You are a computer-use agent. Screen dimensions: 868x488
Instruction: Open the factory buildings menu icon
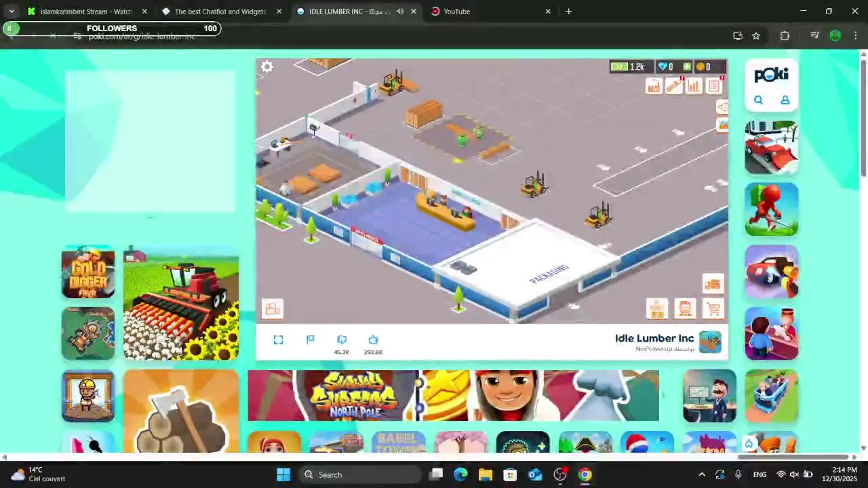point(654,86)
